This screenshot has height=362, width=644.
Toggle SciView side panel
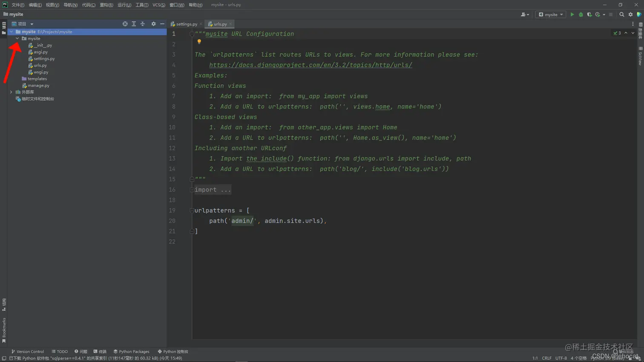[x=641, y=56]
